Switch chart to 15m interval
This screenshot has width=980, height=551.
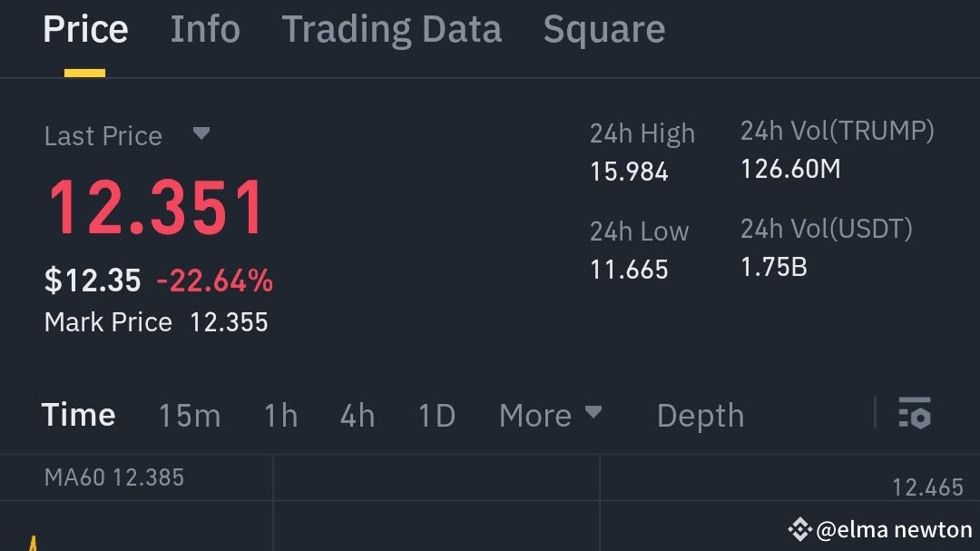(x=190, y=416)
